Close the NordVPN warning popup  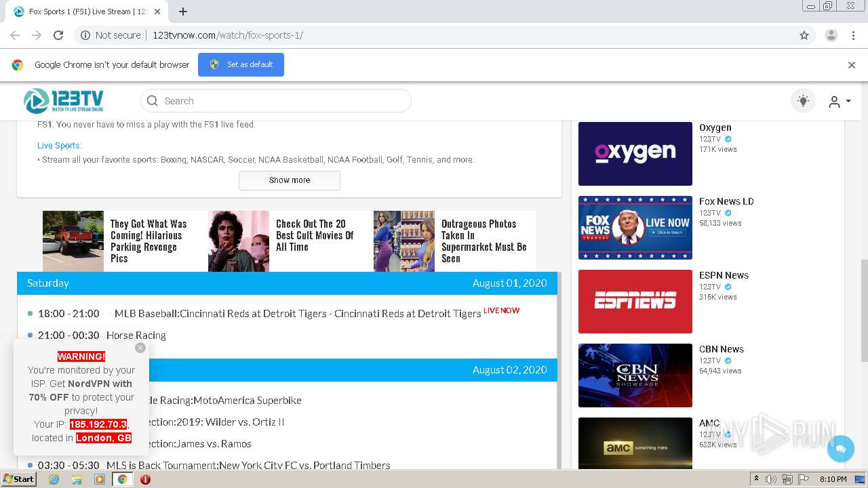[140, 348]
